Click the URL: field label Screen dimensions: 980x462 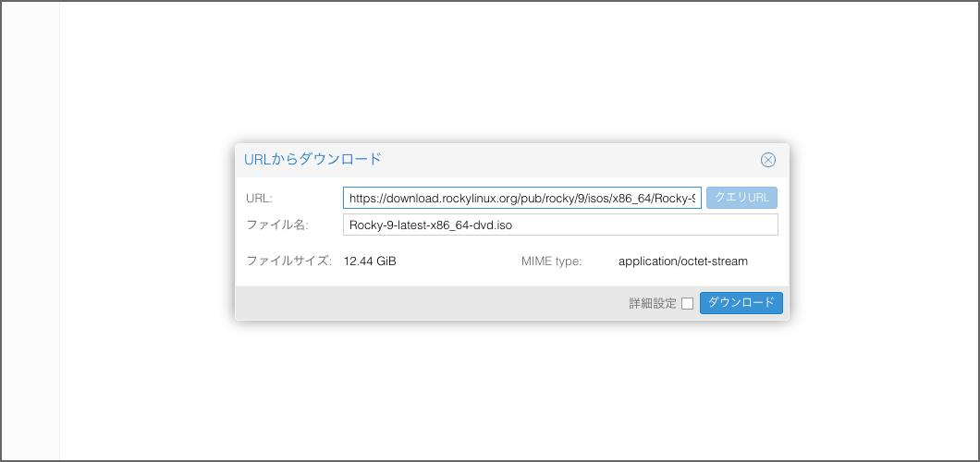[260, 198]
